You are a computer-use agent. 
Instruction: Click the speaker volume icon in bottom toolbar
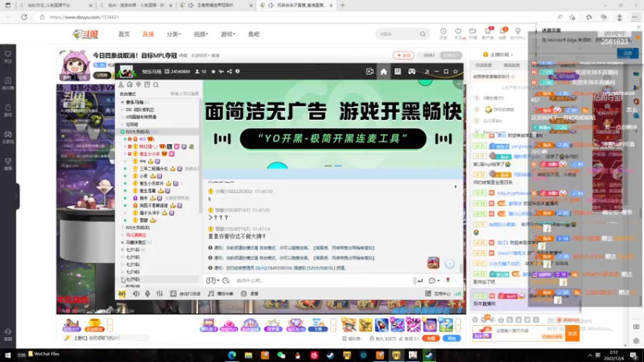coord(136,294)
